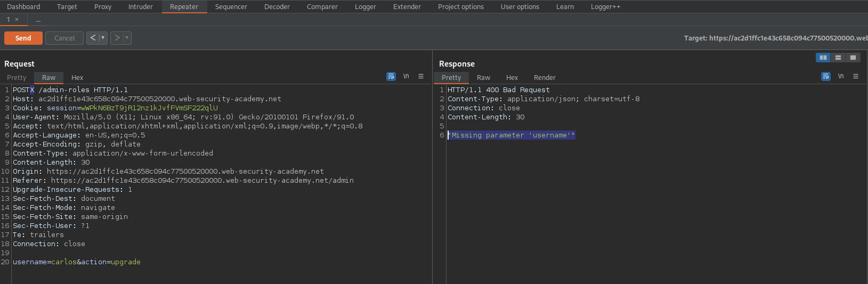Viewport: 868px width, 284px height.
Task: Switch to the Proxy tab
Action: coord(103,6)
